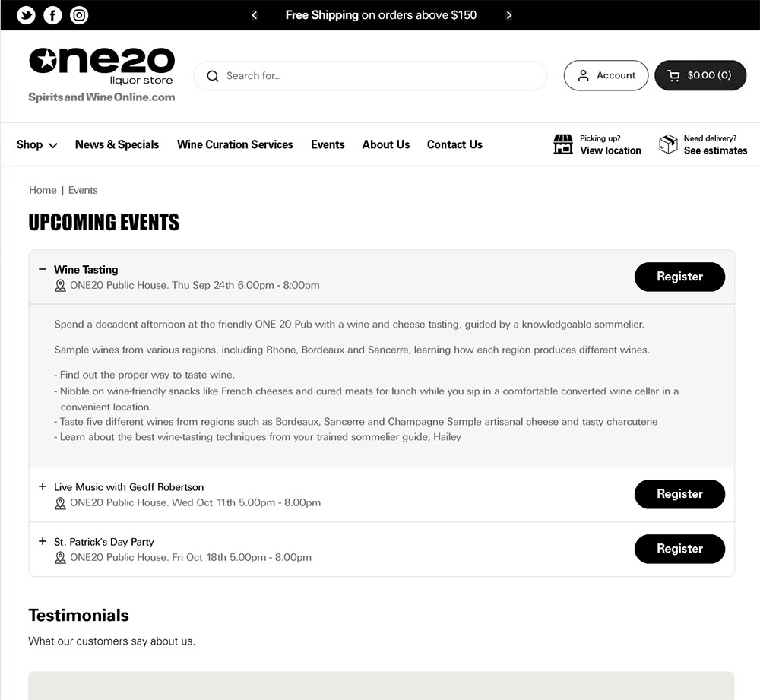The height and width of the screenshot is (700, 760).
Task: Click the Home breadcrumb link
Action: 43,190
